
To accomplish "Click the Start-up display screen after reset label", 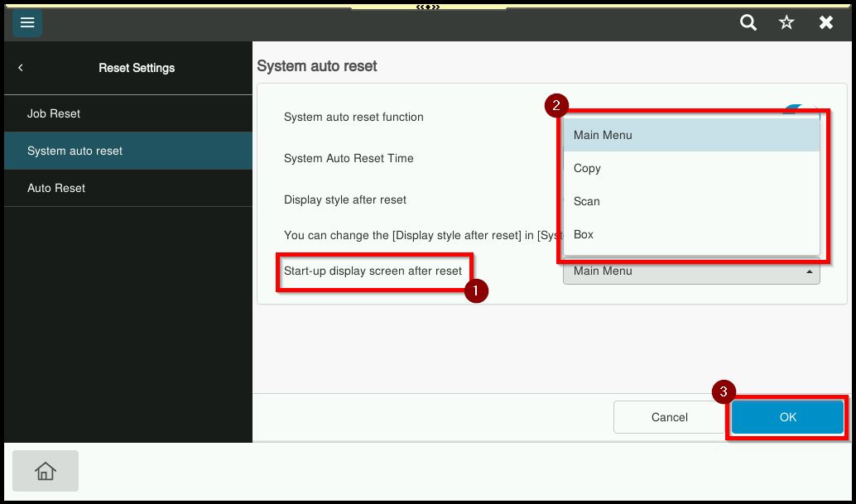I will pos(373,271).
